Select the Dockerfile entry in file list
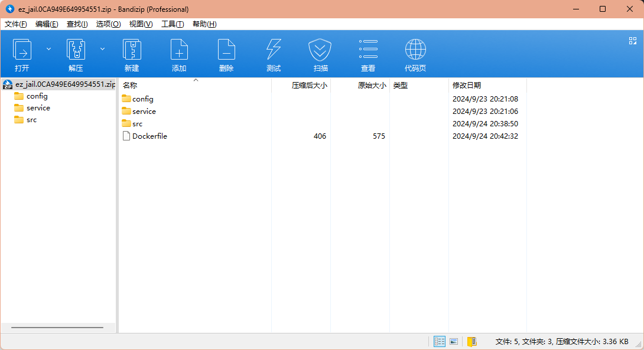 point(149,136)
